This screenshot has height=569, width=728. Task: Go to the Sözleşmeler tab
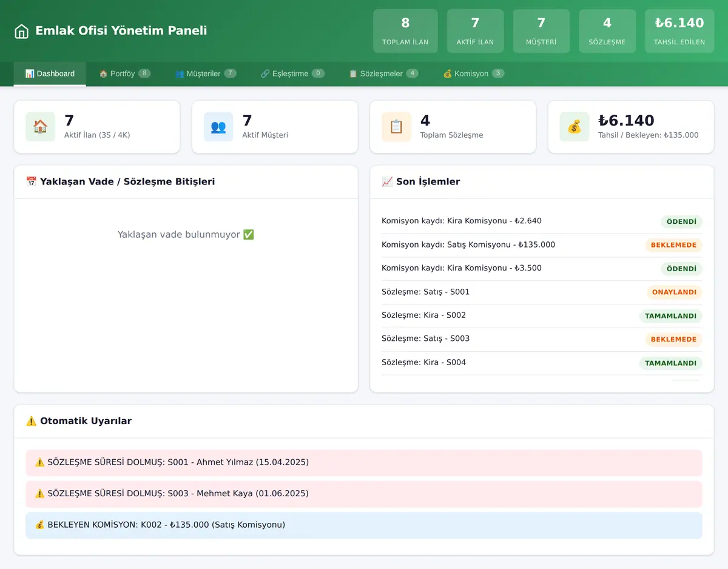(383, 73)
